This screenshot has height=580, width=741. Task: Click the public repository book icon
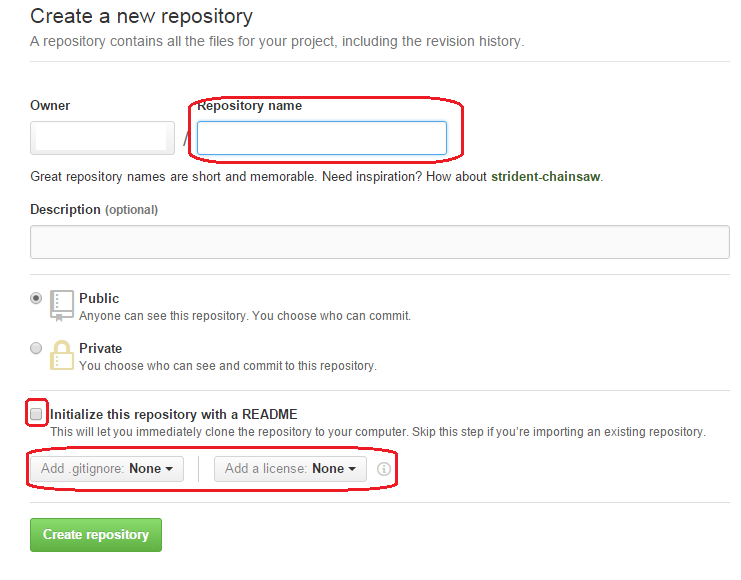coord(61,306)
